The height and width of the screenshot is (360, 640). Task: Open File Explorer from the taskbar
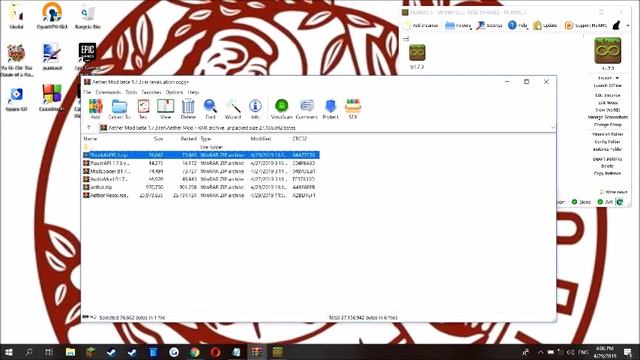pyautogui.click(x=70, y=352)
